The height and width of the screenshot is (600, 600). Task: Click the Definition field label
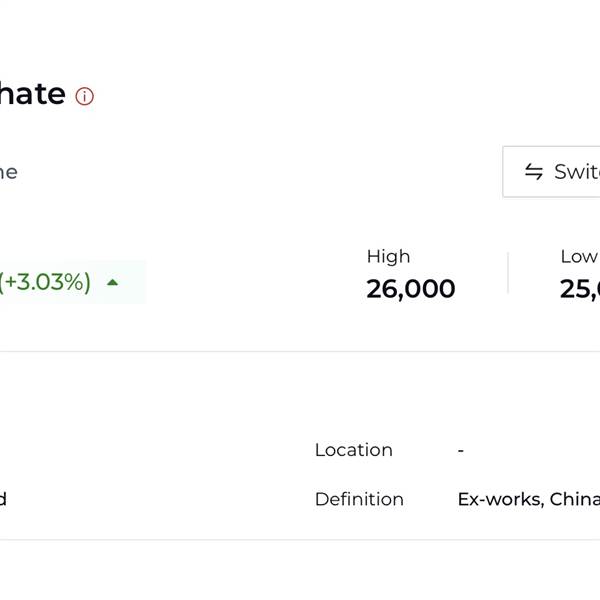(359, 499)
